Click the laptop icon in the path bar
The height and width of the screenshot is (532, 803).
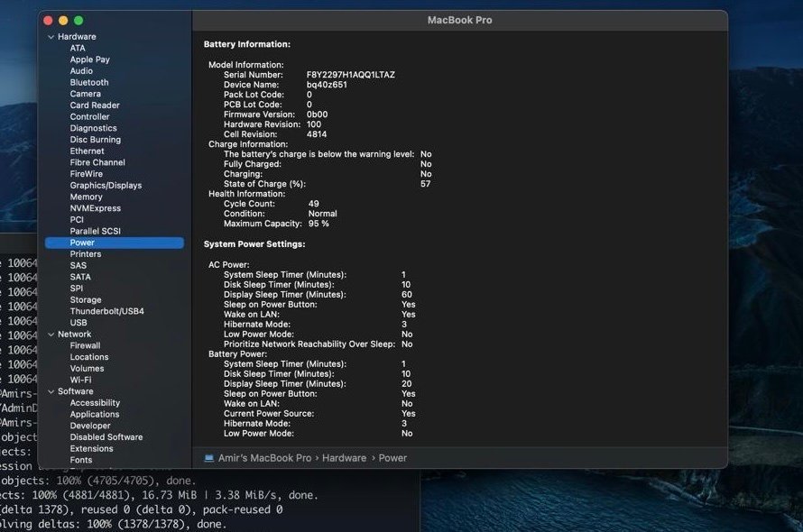(209, 458)
